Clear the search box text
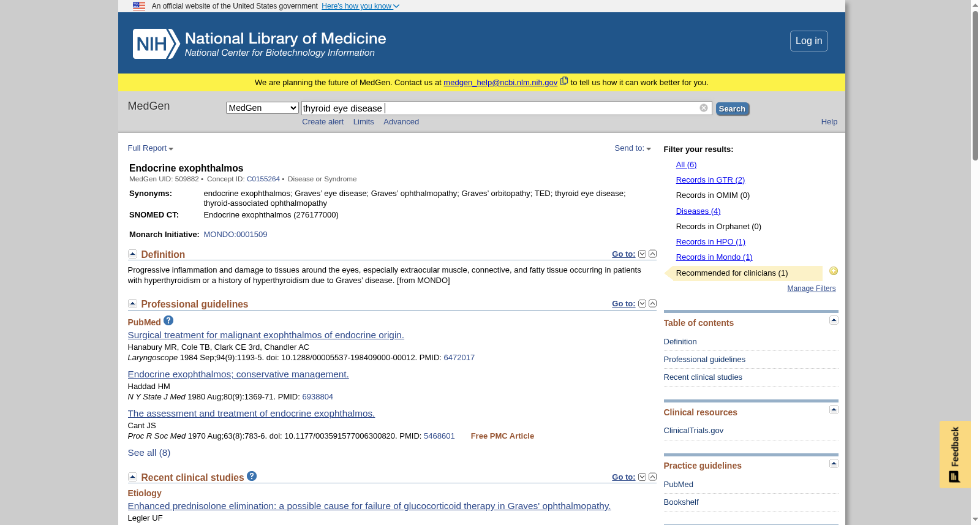980x525 pixels. [704, 108]
